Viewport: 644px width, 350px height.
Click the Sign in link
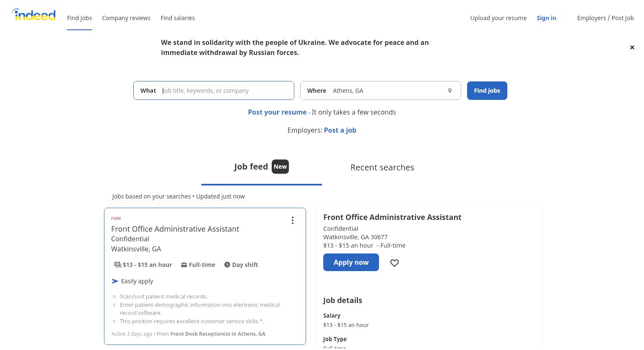tap(546, 18)
